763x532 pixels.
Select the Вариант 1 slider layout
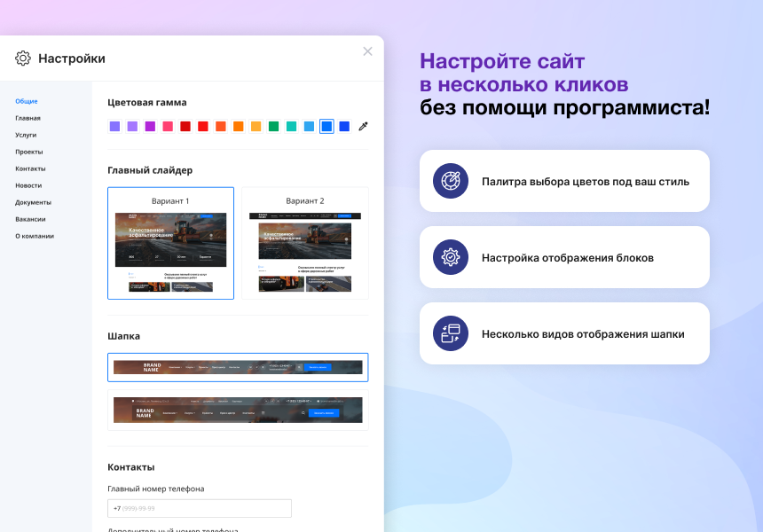pos(170,243)
